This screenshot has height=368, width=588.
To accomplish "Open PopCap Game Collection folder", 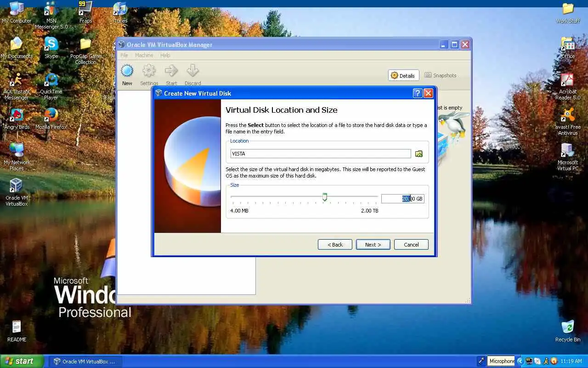I will 85,51.
